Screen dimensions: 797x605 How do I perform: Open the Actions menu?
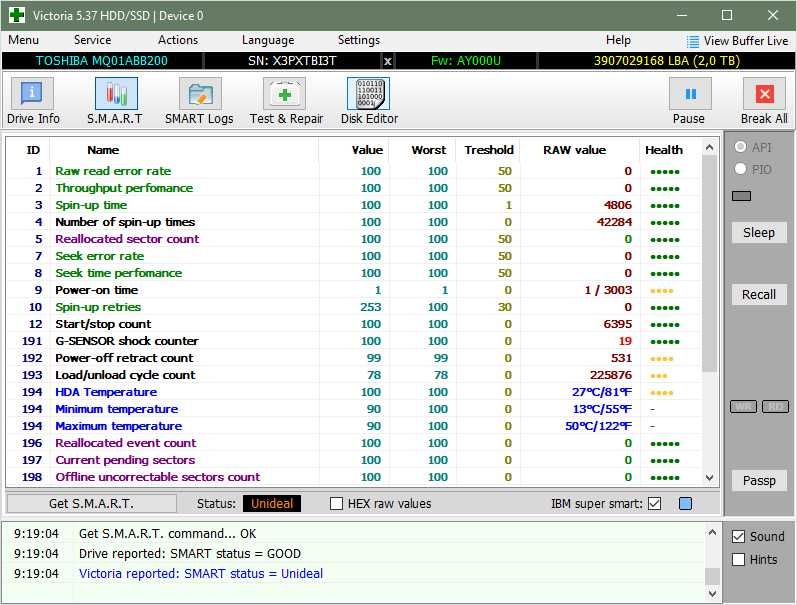coord(177,40)
